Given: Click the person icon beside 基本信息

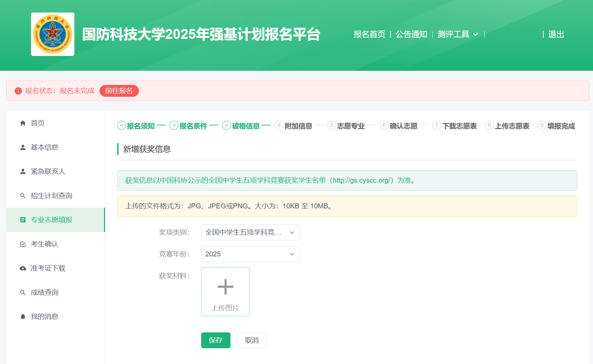Looking at the screenshot, I should [23, 147].
